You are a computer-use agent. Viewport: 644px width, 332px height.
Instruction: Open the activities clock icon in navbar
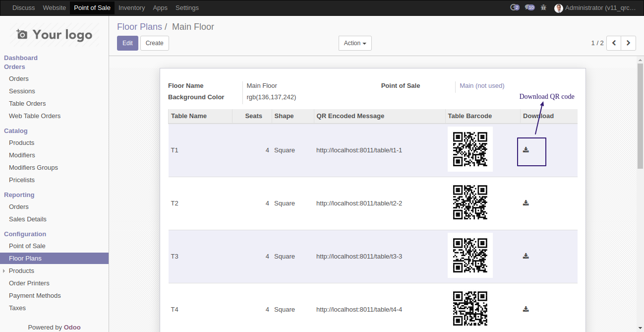pos(515,7)
